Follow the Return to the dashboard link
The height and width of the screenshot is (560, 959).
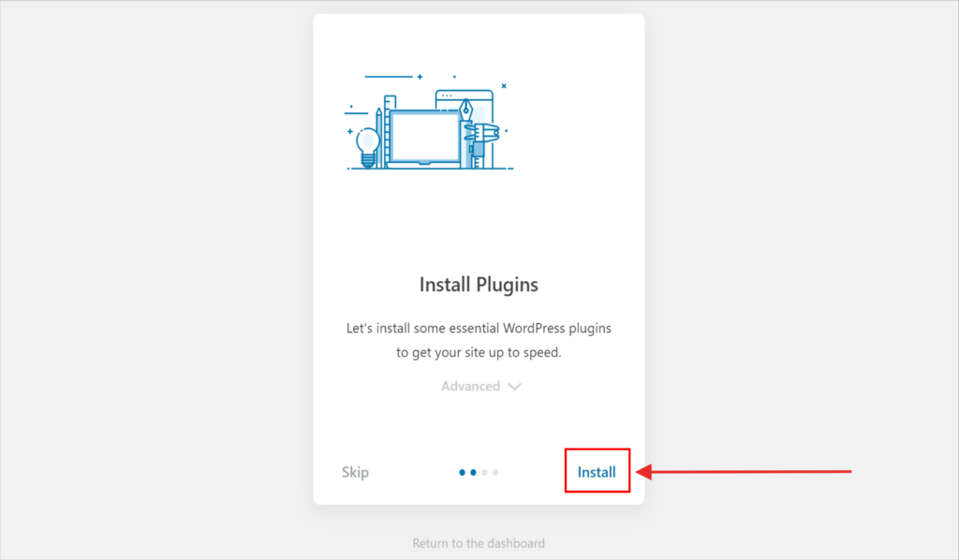tap(479, 543)
